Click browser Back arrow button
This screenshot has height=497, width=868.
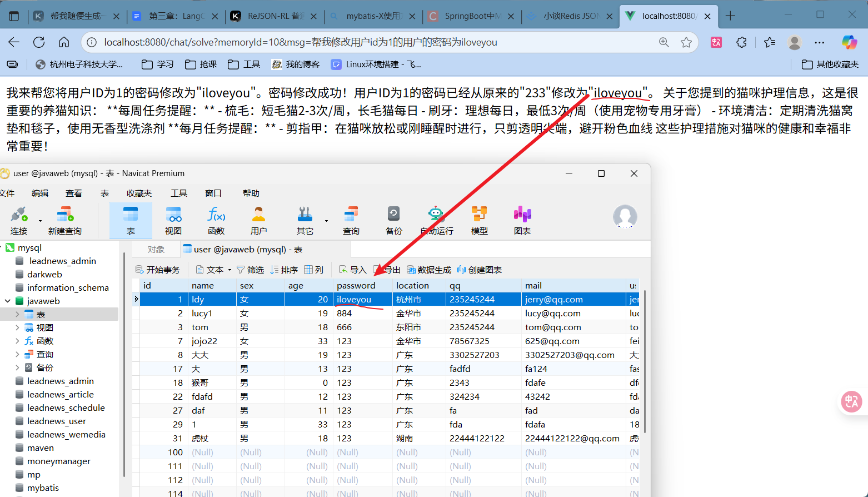point(14,42)
